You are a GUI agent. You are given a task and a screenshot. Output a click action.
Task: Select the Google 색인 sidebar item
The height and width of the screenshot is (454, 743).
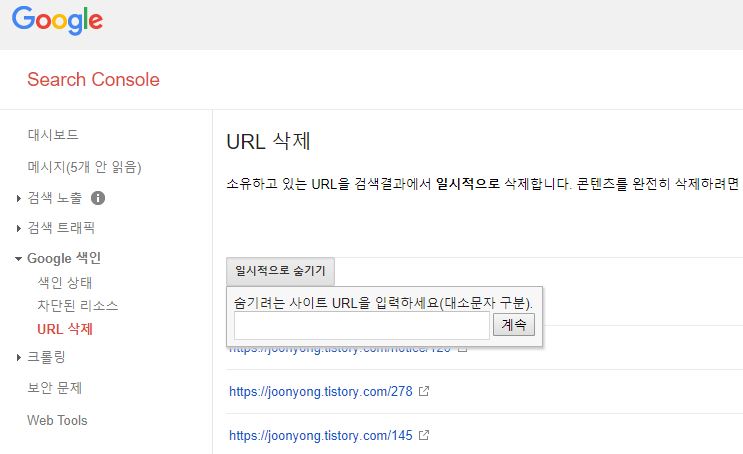click(64, 258)
